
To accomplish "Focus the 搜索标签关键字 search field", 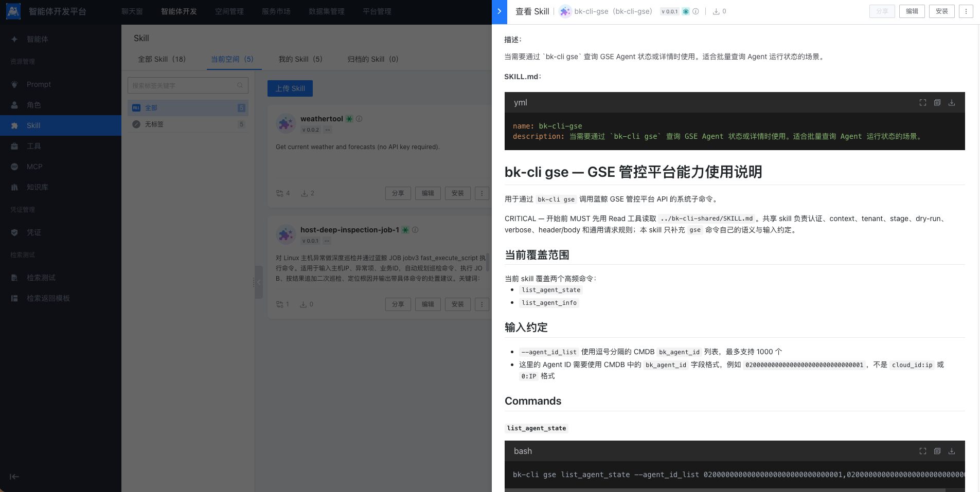I will coord(188,85).
